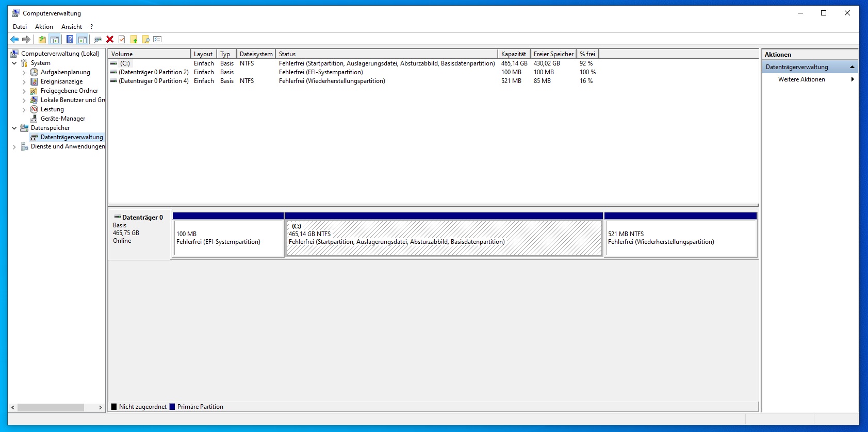Click drive icon of Datenträger 0 Partition 2 row

coord(113,72)
